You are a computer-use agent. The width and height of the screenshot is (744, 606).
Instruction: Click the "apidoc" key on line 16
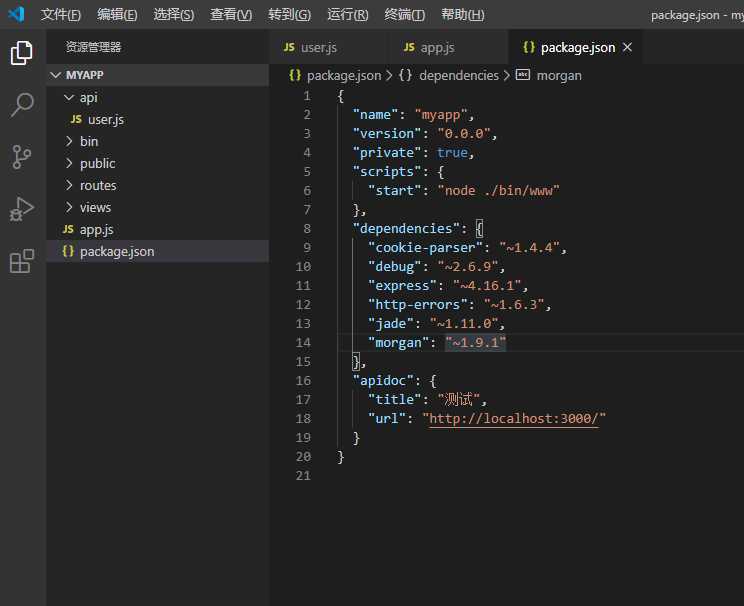383,380
